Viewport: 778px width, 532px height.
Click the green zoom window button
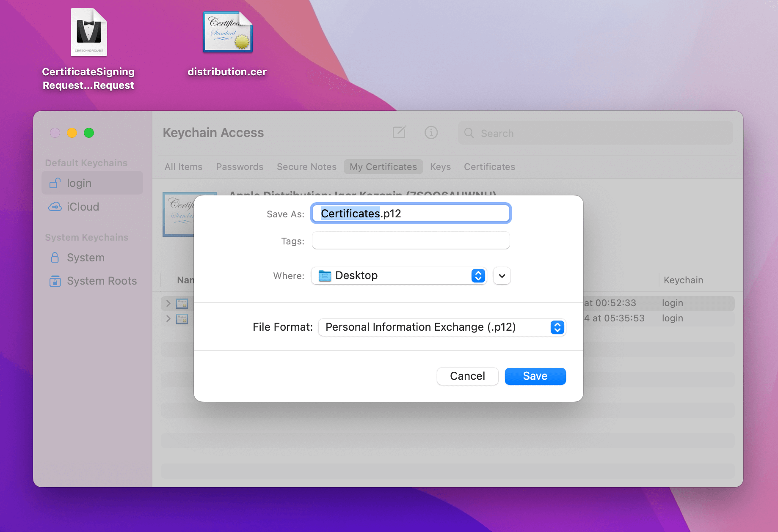[x=89, y=133]
